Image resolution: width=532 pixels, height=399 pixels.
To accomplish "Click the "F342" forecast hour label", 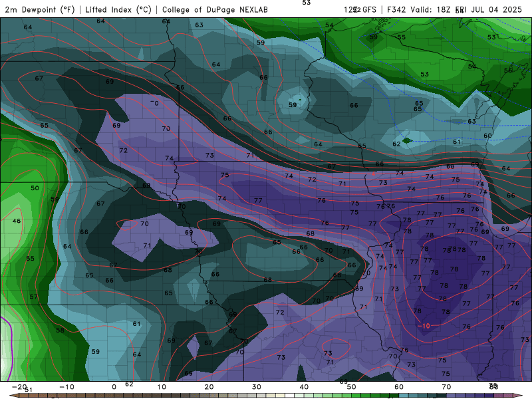I will pyautogui.click(x=396, y=10).
